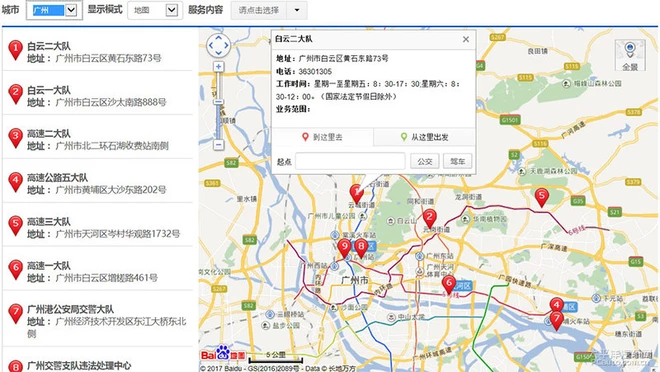
Task: Click the 驾车 driving button
Action: pyautogui.click(x=458, y=161)
